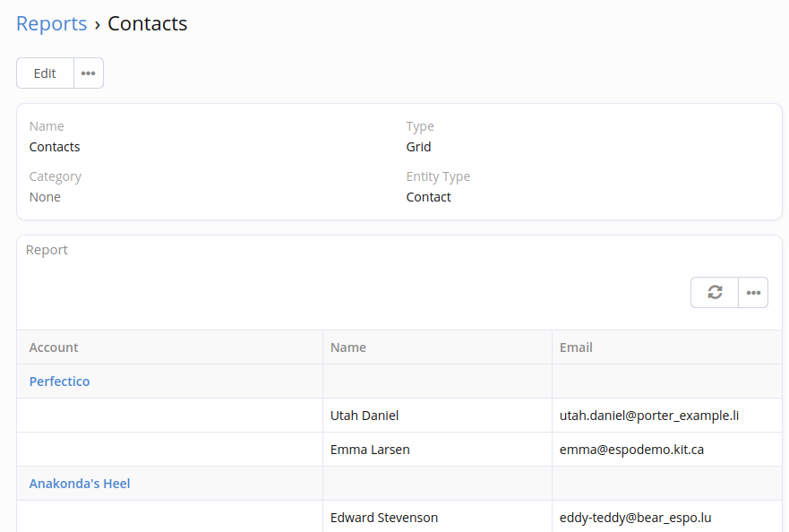The height and width of the screenshot is (532, 789).
Task: Go back to Reports via breadcrumb
Action: pos(51,23)
